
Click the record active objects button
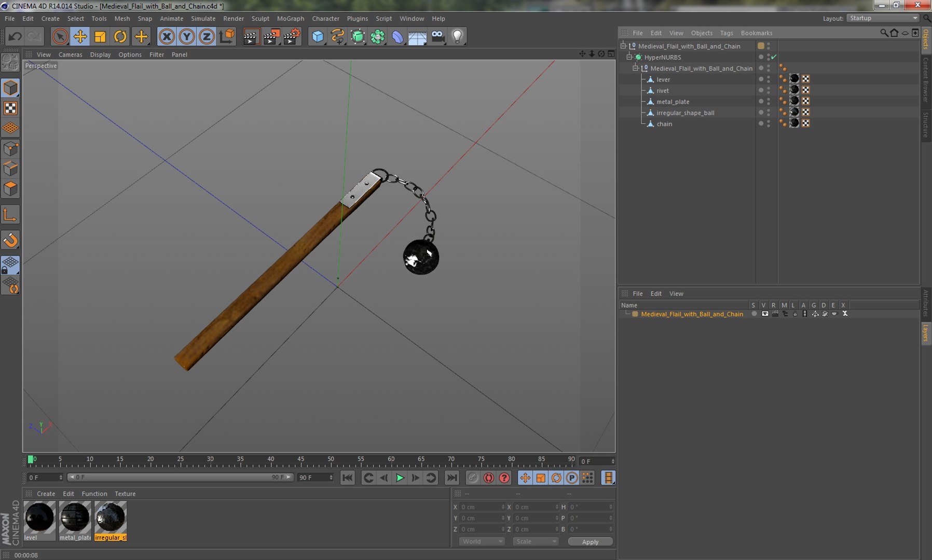[x=473, y=478]
